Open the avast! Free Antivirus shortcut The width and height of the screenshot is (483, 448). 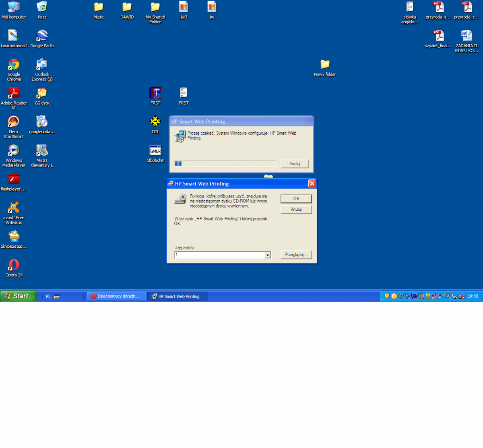click(14, 213)
